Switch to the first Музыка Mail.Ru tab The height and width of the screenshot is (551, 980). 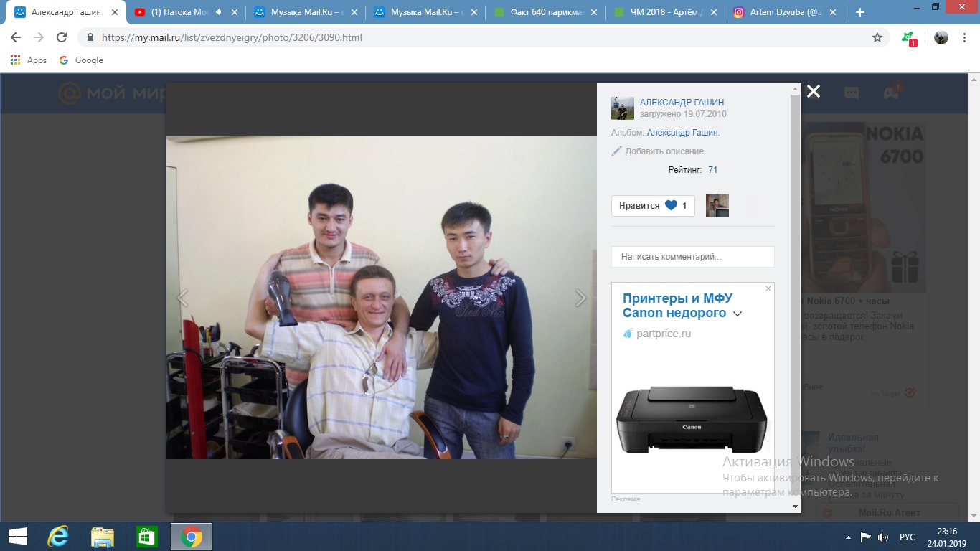[305, 12]
